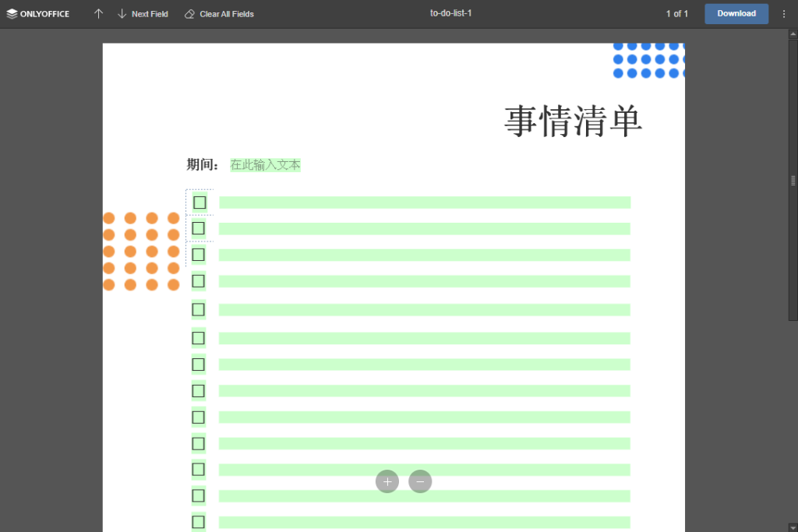
Task: Click the 期间 text input field
Action: click(x=265, y=164)
